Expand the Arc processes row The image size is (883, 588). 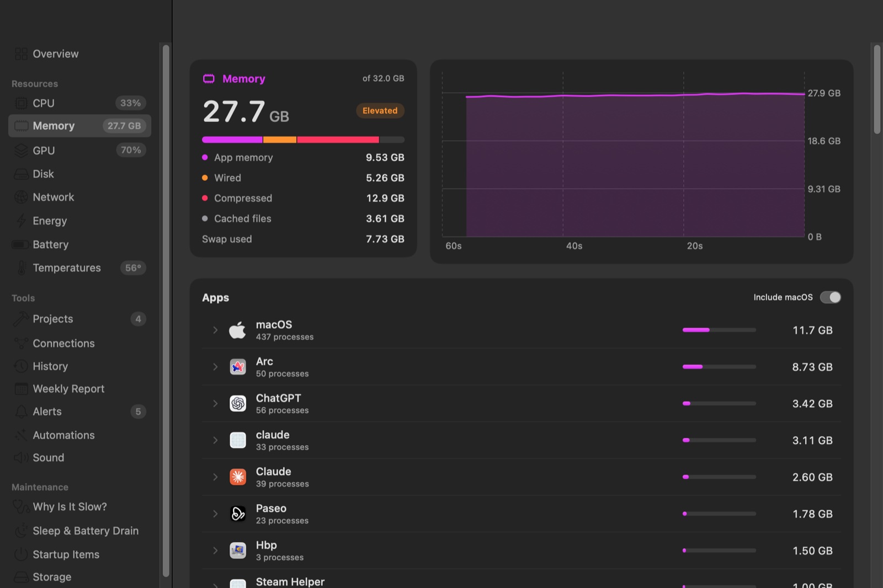click(215, 367)
